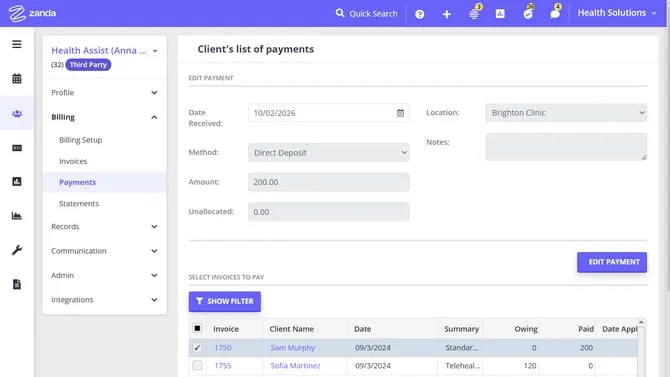Open the clients group icon in sidebar
The image size is (670, 377).
17,114
